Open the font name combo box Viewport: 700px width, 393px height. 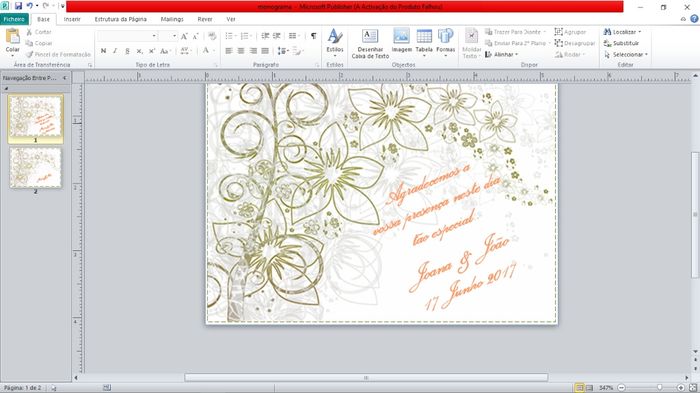pos(127,36)
